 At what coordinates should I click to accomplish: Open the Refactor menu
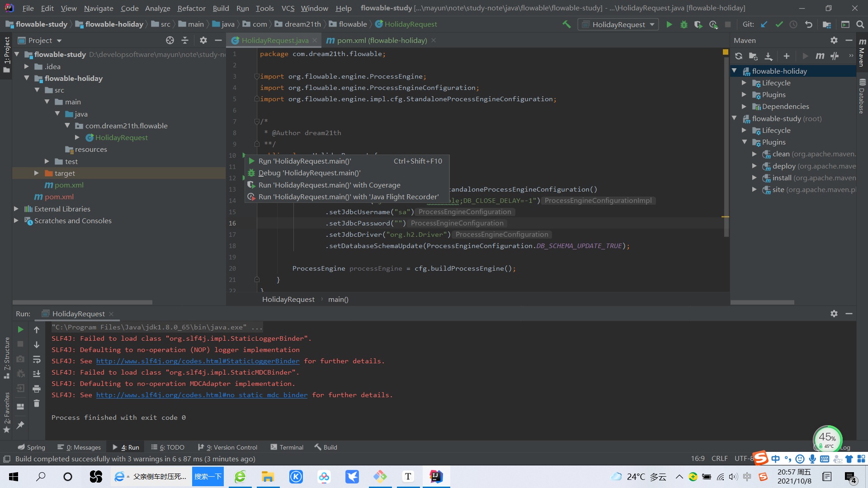191,8
